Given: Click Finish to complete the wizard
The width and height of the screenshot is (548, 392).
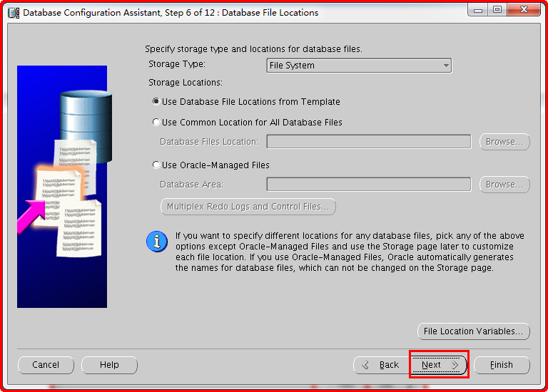Looking at the screenshot, I should 502,365.
